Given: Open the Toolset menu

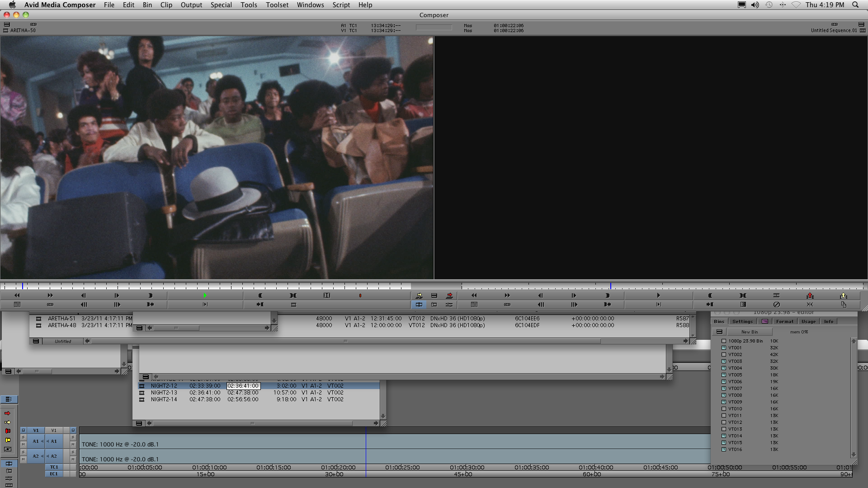Looking at the screenshot, I should click(277, 5).
